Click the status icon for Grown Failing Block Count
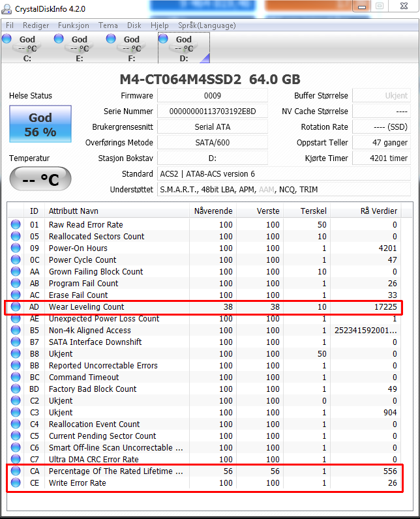The width and height of the screenshot is (420, 519). tap(16, 271)
